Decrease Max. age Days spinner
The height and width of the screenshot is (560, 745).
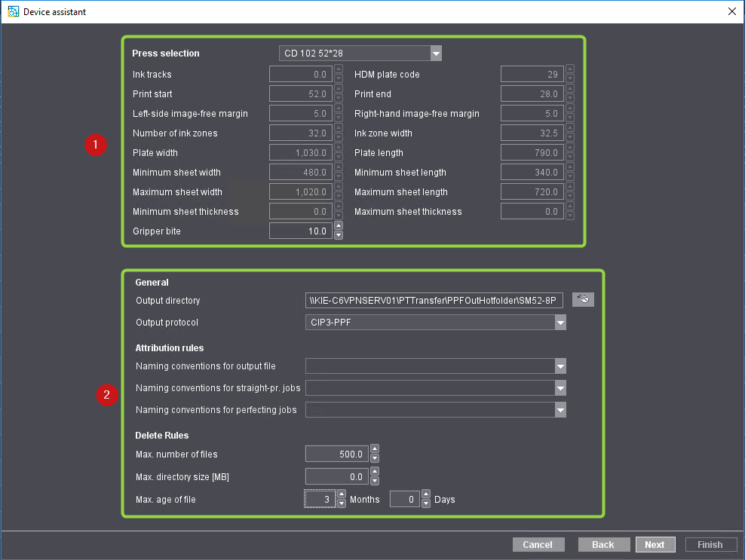coord(426,503)
